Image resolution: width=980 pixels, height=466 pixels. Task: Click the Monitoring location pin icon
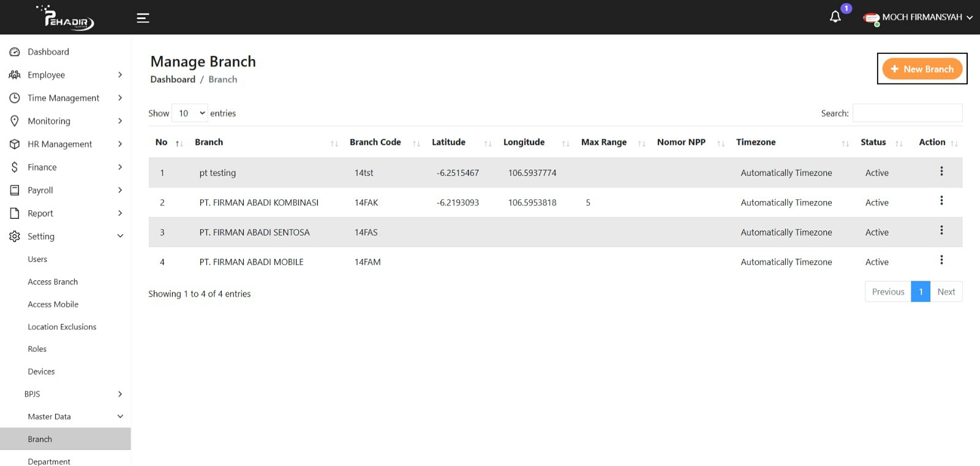point(15,121)
